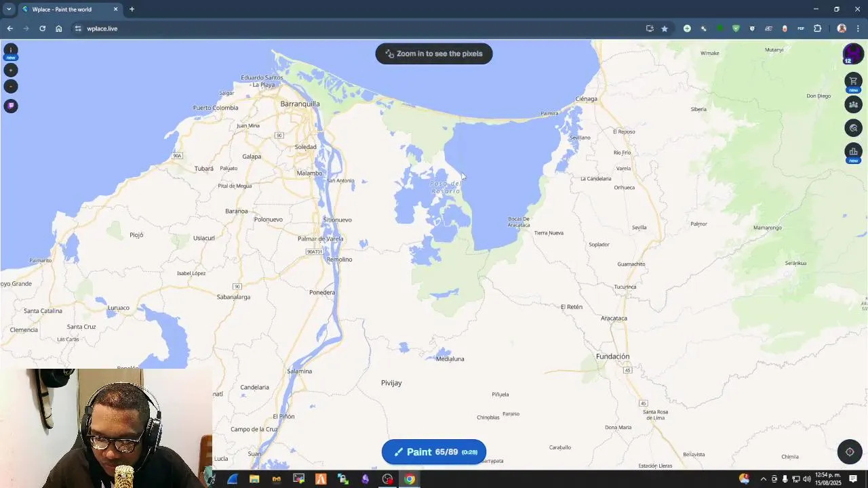Open the tab search dropdown

click(9, 9)
